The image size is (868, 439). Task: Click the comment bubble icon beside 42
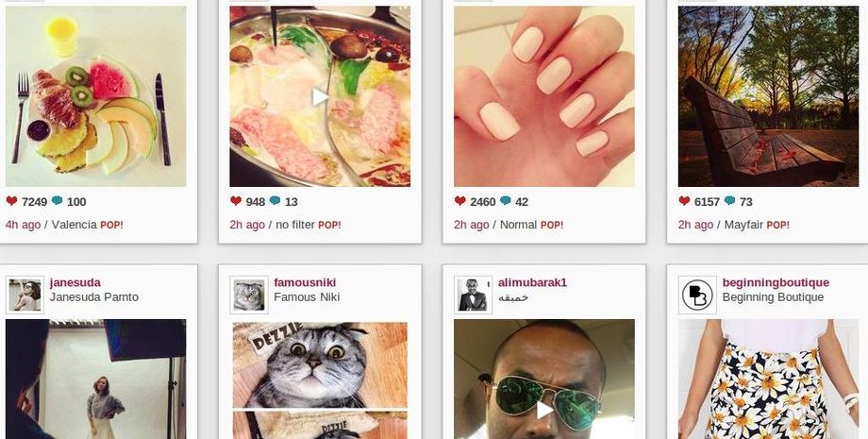(x=506, y=201)
